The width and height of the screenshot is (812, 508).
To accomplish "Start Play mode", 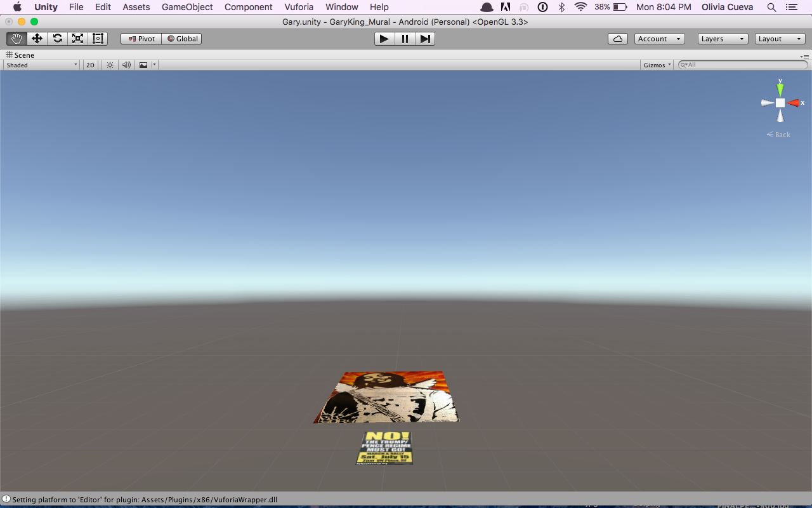I will pos(384,39).
